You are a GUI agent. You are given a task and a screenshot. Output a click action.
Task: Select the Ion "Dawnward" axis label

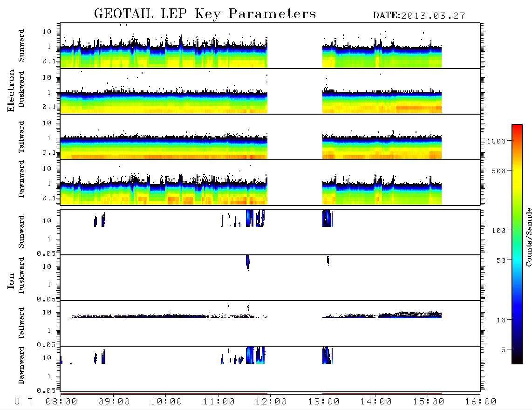coord(21,365)
